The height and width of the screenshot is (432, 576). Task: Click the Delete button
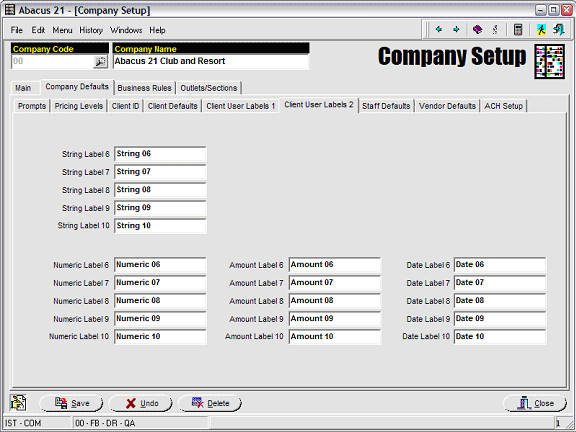click(x=210, y=403)
